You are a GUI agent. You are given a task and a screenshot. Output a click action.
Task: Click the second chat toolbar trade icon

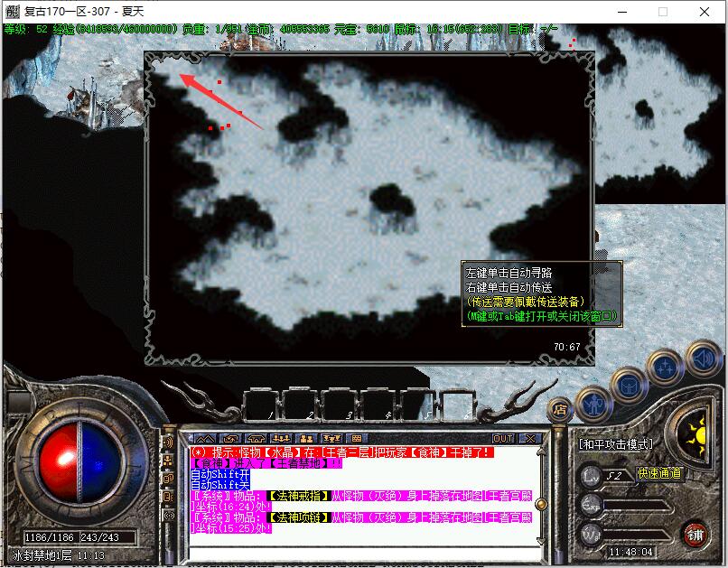230,438
